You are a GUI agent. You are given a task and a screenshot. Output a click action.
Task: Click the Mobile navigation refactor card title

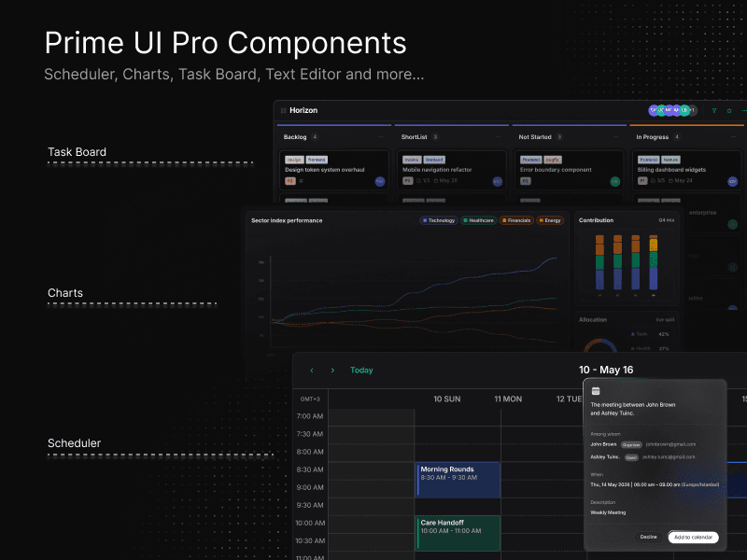tap(437, 170)
